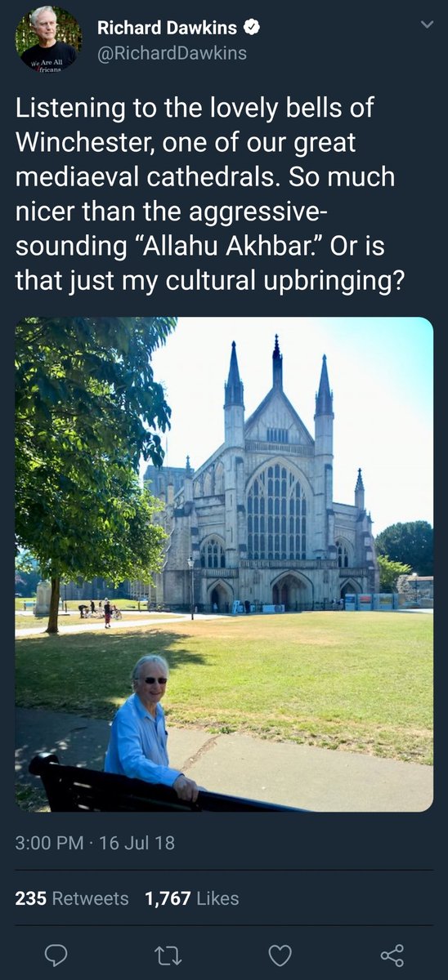View the 1,767 Likes list
The image size is (448, 980).
pos(191,898)
